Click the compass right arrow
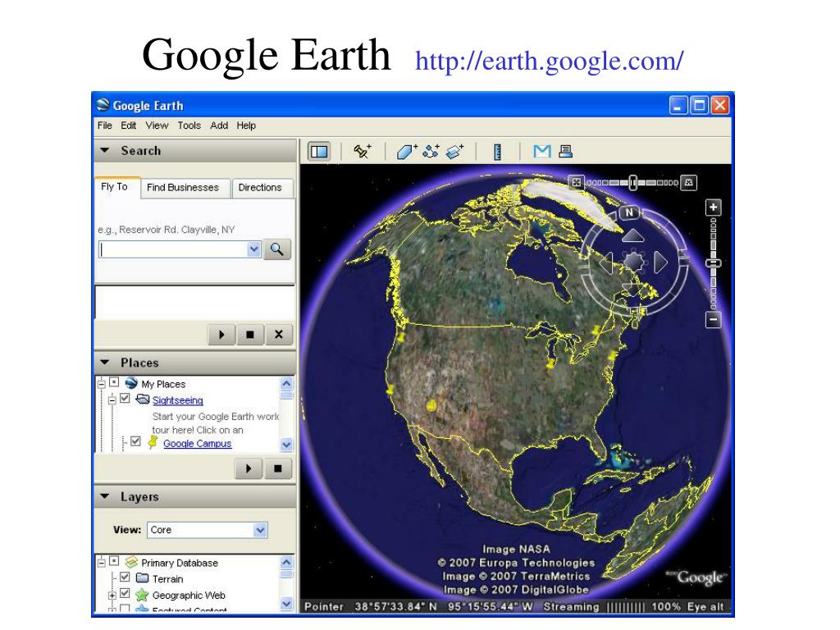This screenshot has width=840, height=630. pos(660,262)
